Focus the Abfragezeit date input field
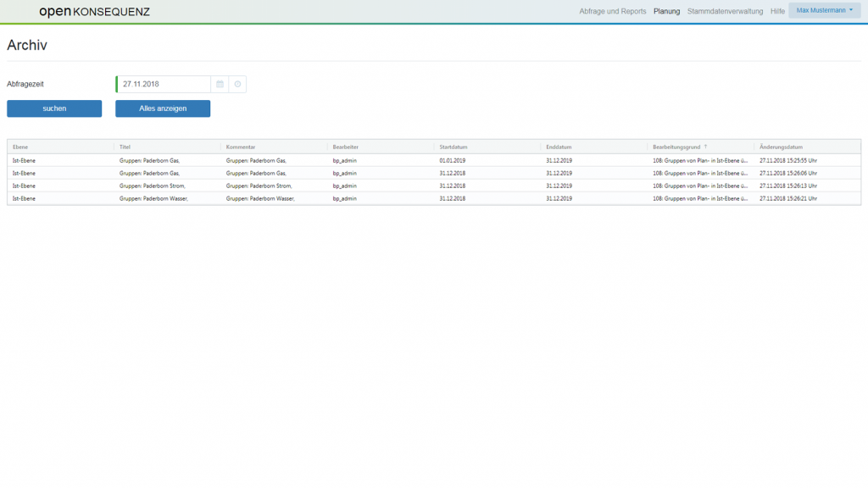The image size is (868, 488). pyautogui.click(x=164, y=84)
